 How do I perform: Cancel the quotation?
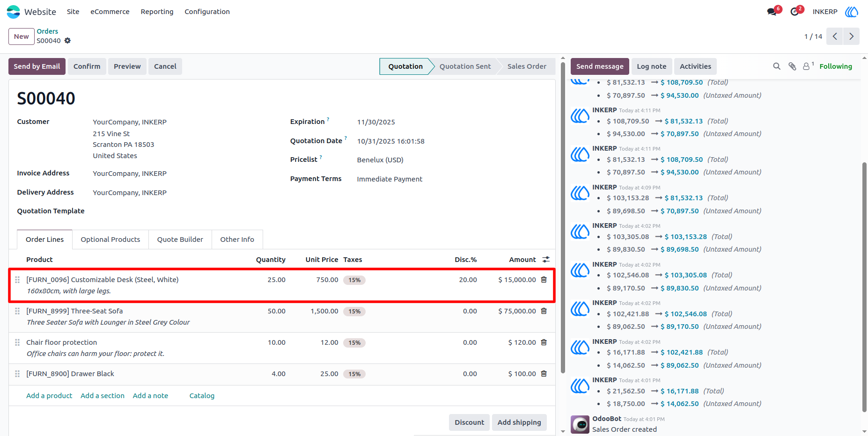165,66
